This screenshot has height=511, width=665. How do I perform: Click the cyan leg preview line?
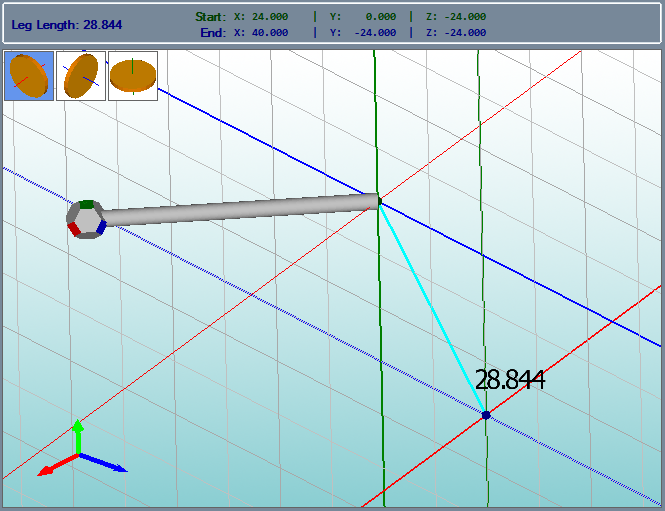(433, 308)
